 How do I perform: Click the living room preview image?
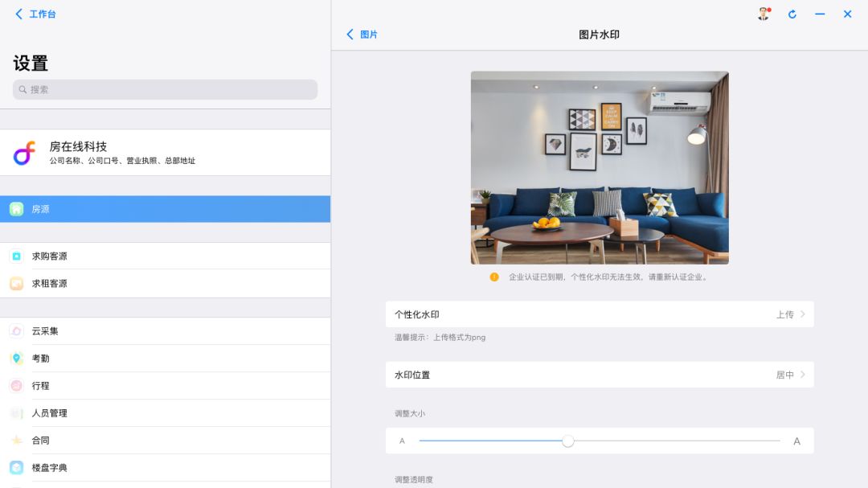pos(600,168)
